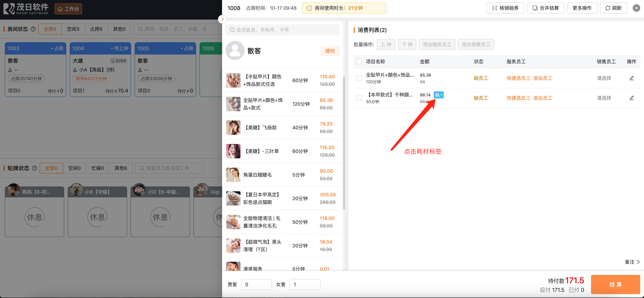This screenshot has width=644, height=298.
Task: Click the orange 结算 button
Action: tap(615, 284)
